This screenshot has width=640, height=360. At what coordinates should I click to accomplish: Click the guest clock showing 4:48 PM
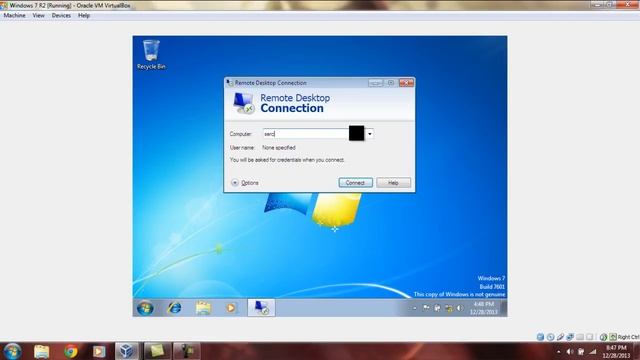click(484, 308)
